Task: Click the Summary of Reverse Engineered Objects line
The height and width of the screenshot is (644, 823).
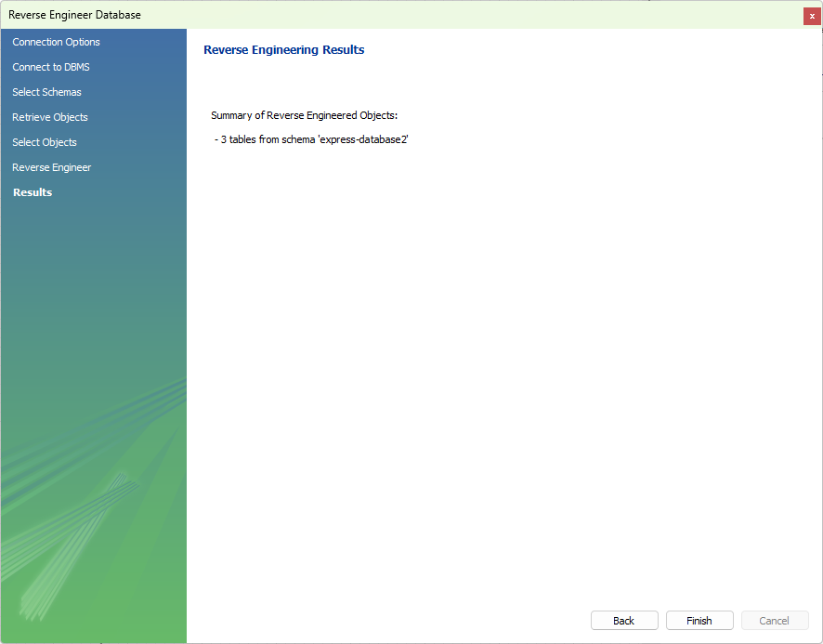Action: (305, 115)
